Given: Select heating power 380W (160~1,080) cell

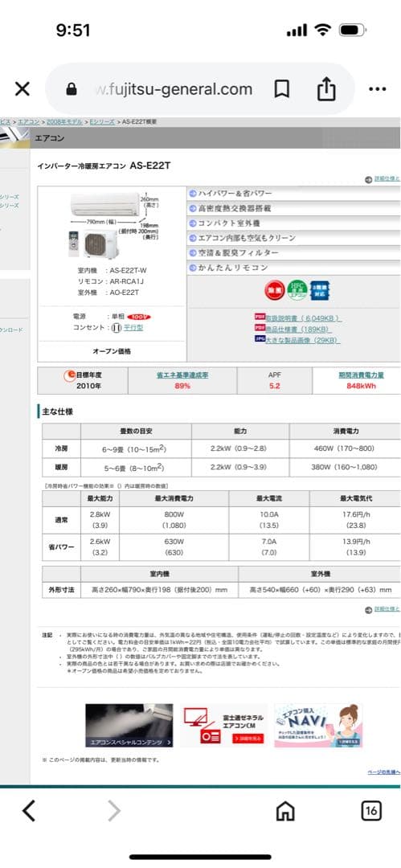Looking at the screenshot, I should point(345,467).
